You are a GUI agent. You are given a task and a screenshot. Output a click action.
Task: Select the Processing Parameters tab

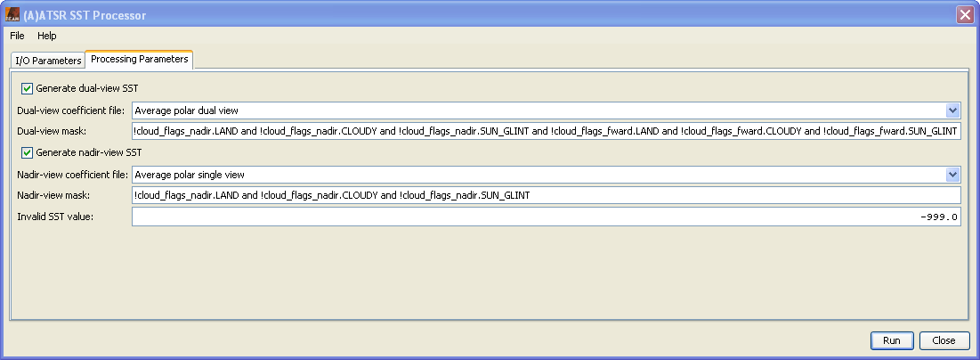pyautogui.click(x=140, y=60)
